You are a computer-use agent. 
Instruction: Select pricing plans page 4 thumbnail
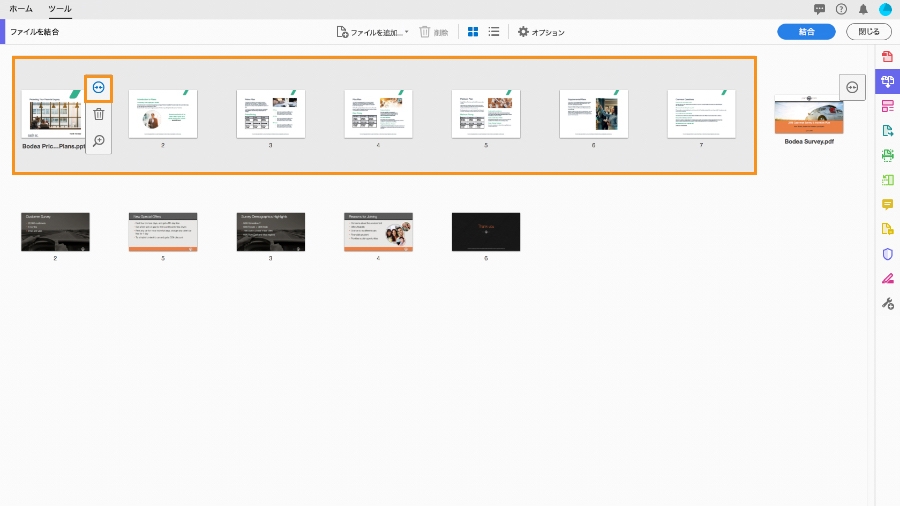pyautogui.click(x=378, y=114)
